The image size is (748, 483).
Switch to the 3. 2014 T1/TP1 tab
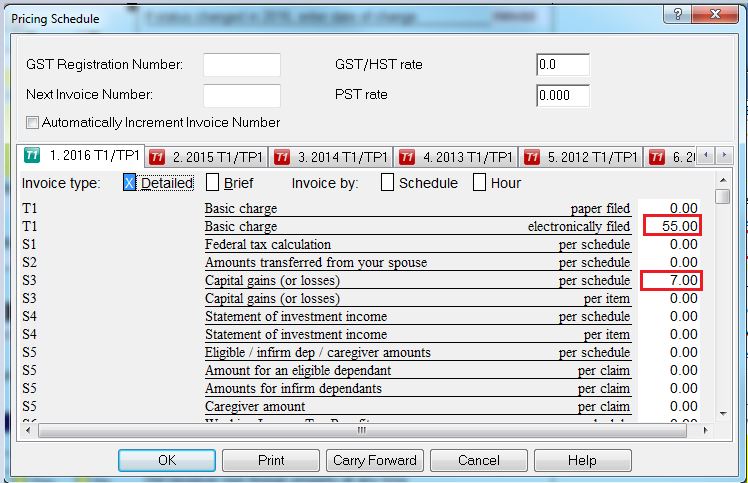(x=332, y=157)
